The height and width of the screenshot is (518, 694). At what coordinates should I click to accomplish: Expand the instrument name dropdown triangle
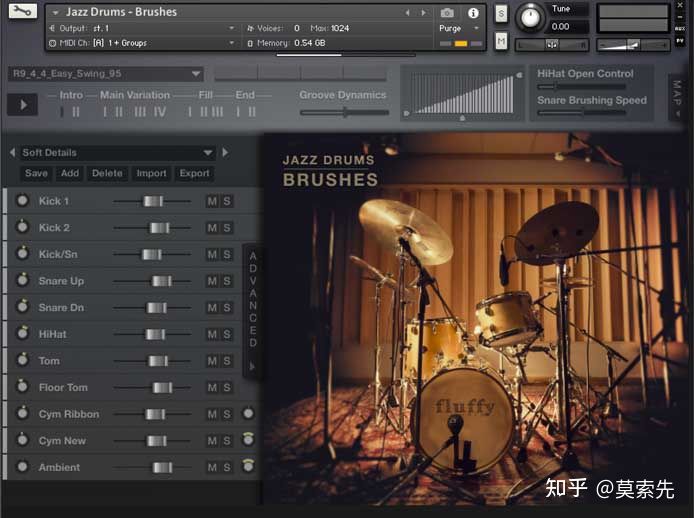[x=55, y=12]
